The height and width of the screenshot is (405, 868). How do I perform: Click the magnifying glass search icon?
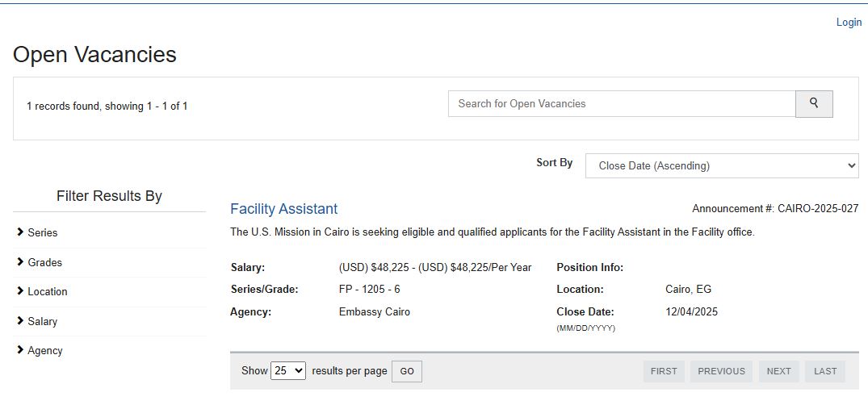pyautogui.click(x=814, y=103)
